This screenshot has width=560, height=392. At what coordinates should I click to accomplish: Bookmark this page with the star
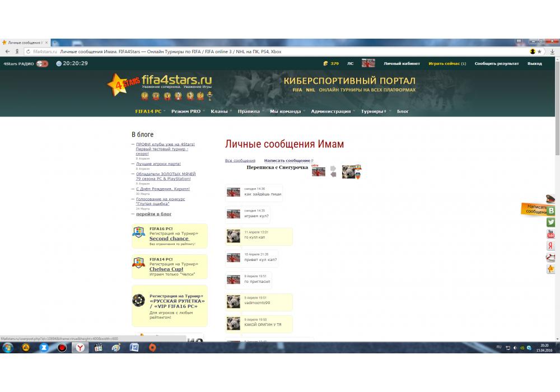tap(539, 52)
